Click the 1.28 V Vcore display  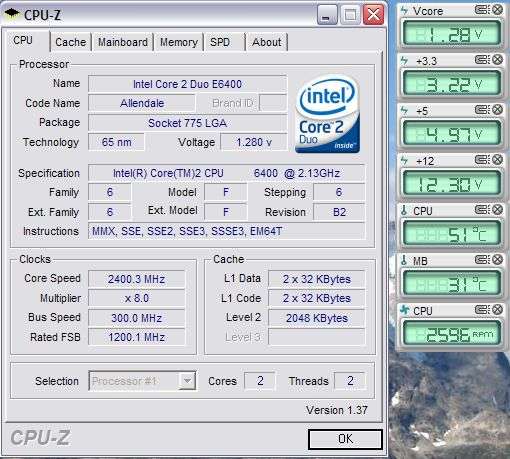(452, 34)
